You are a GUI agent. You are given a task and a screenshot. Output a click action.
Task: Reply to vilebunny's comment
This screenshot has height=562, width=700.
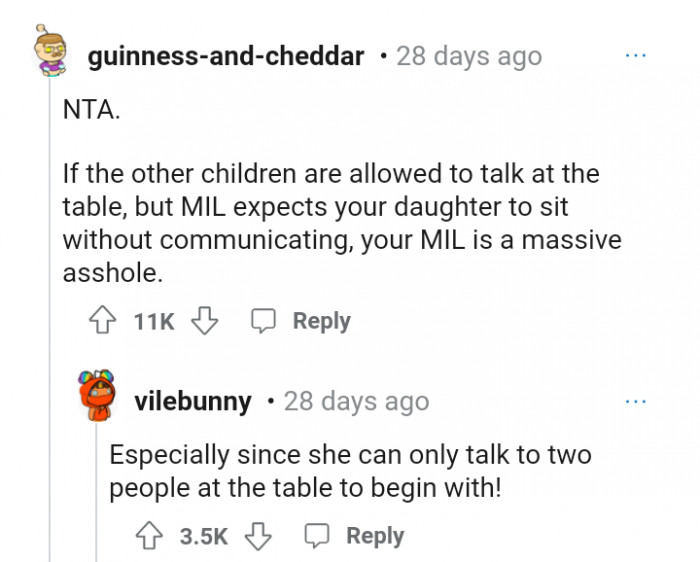point(375,536)
